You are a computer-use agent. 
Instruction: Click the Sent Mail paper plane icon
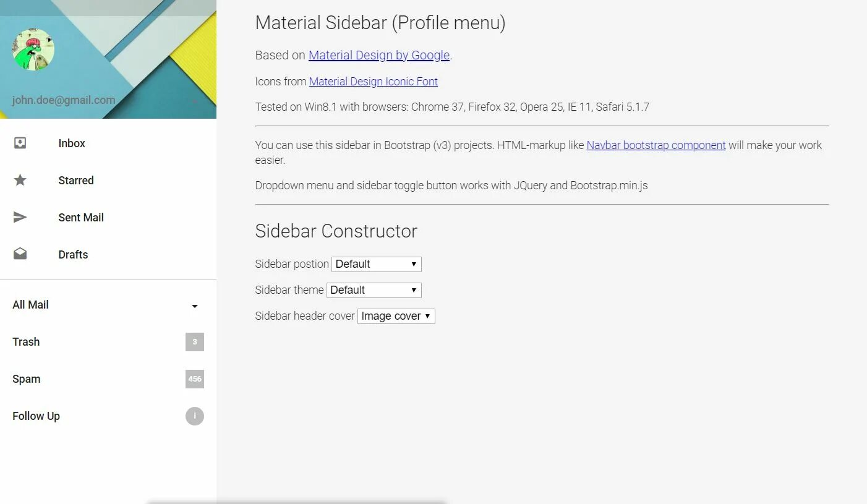[x=20, y=217]
